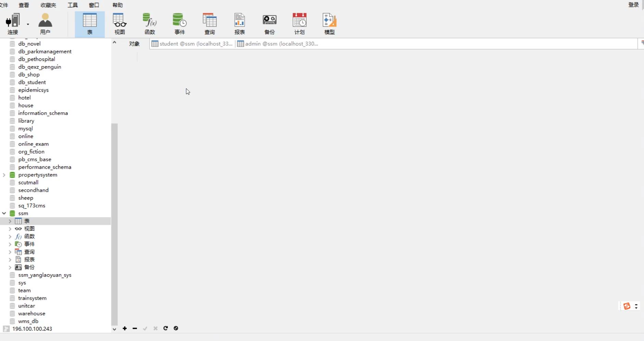Click the delete record minus button
The width and height of the screenshot is (644, 341).
tap(135, 328)
